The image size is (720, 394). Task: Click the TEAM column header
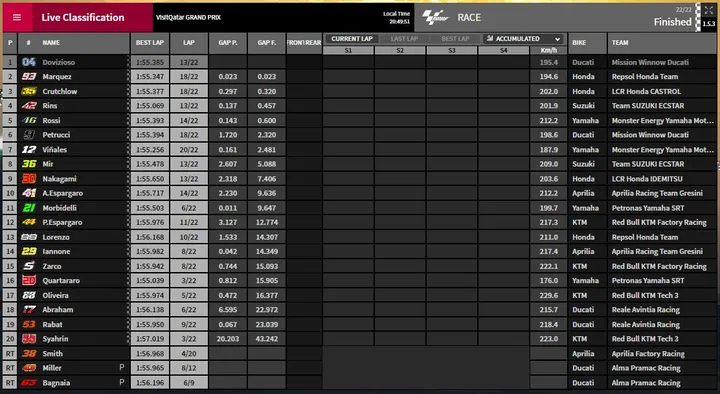coord(662,43)
